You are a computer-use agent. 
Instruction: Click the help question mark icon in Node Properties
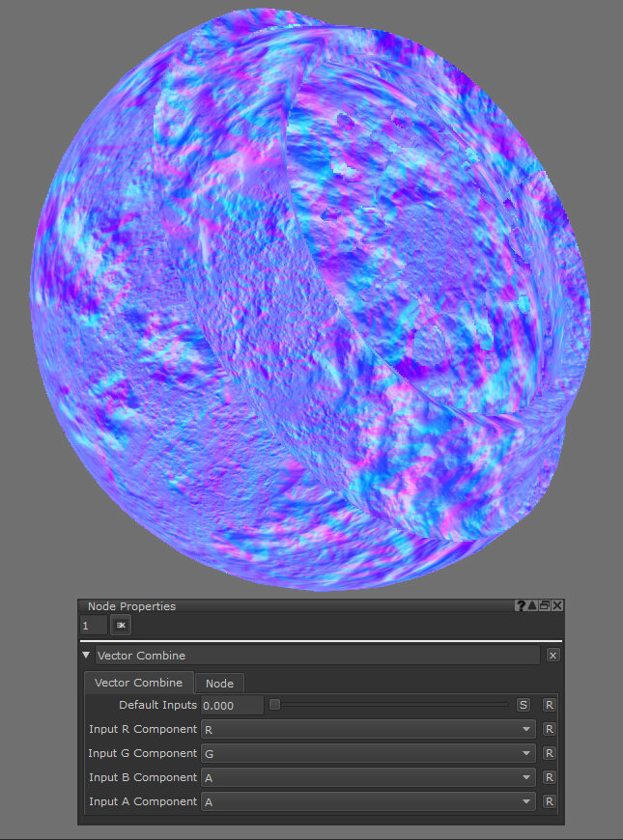click(521, 606)
